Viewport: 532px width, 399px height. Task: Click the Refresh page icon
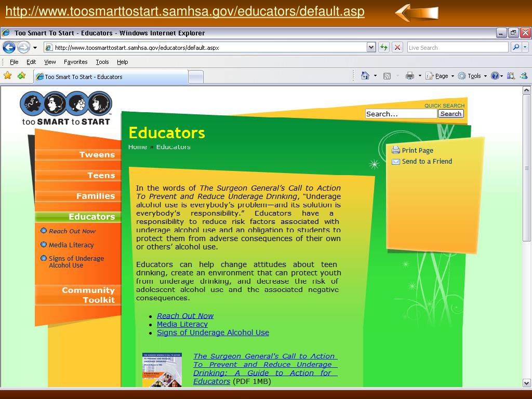384,47
